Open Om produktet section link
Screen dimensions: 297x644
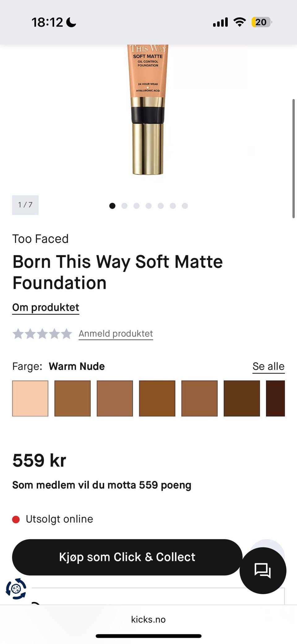pyautogui.click(x=45, y=307)
